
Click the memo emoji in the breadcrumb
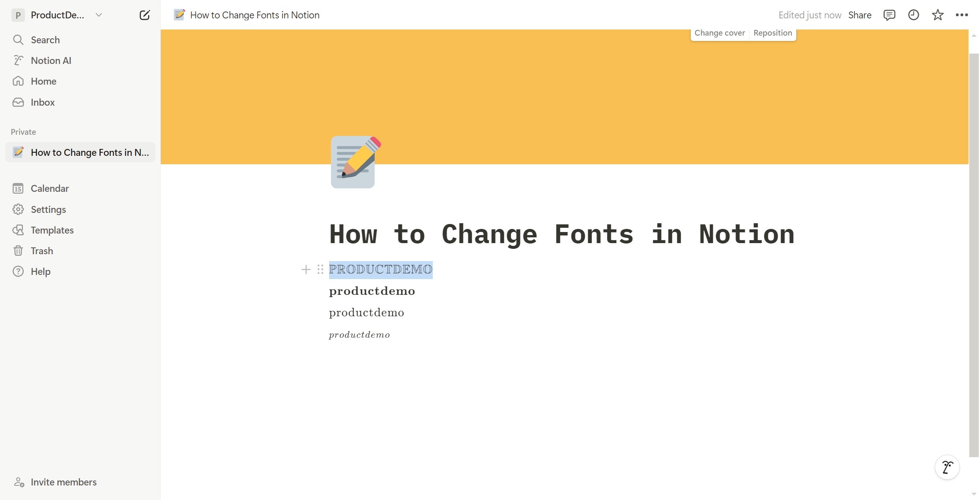[179, 15]
